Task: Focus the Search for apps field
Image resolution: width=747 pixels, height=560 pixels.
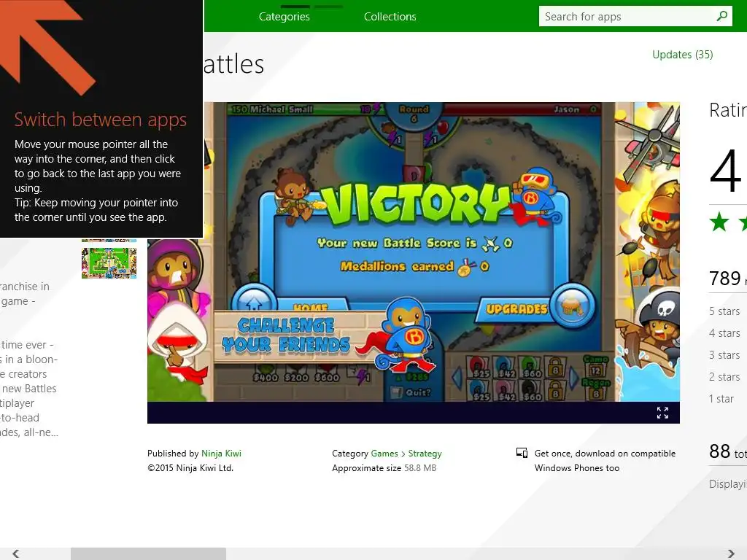Action: tap(635, 16)
